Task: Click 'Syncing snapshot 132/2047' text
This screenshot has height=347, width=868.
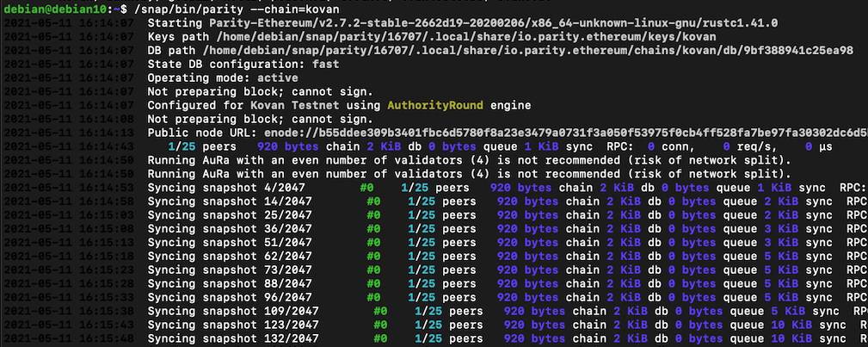Action: point(233,338)
